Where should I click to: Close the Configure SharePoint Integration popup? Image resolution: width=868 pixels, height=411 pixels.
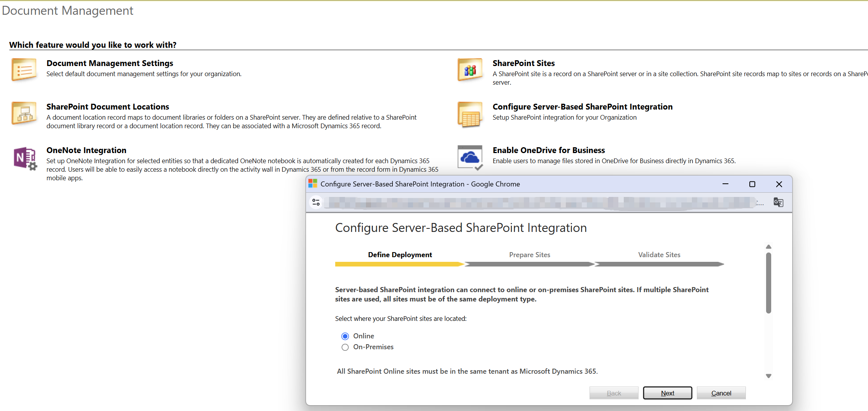(x=779, y=184)
